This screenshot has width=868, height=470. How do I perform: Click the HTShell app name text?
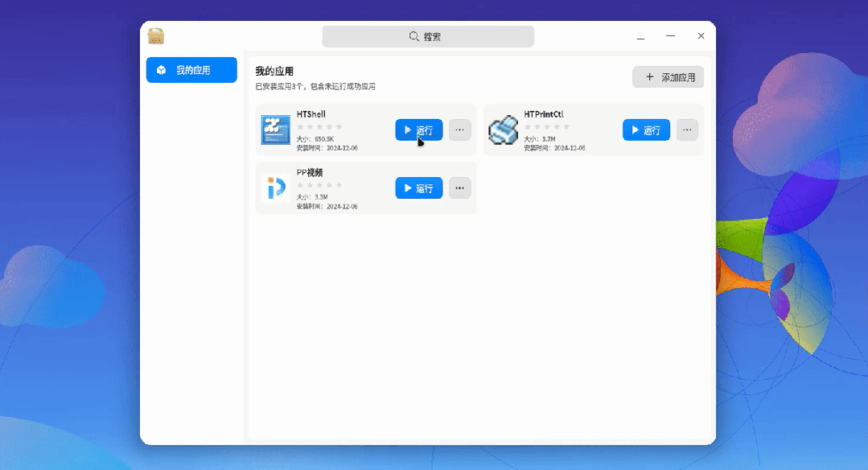tap(311, 114)
